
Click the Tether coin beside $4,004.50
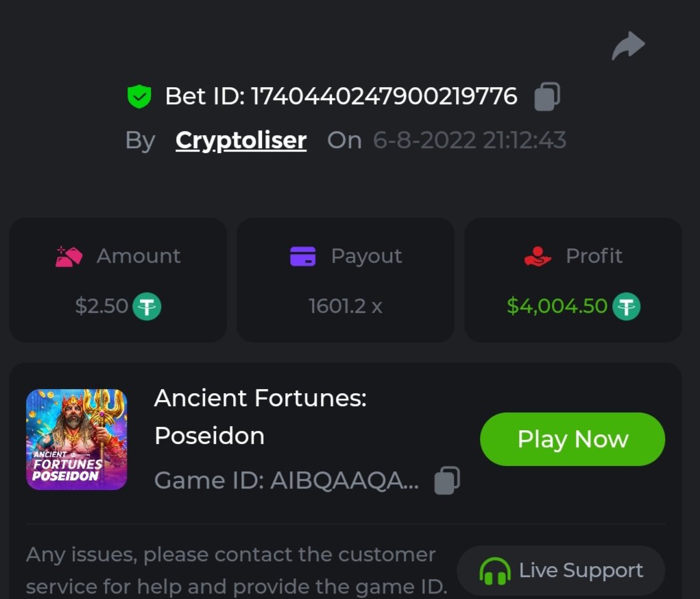[x=625, y=306]
